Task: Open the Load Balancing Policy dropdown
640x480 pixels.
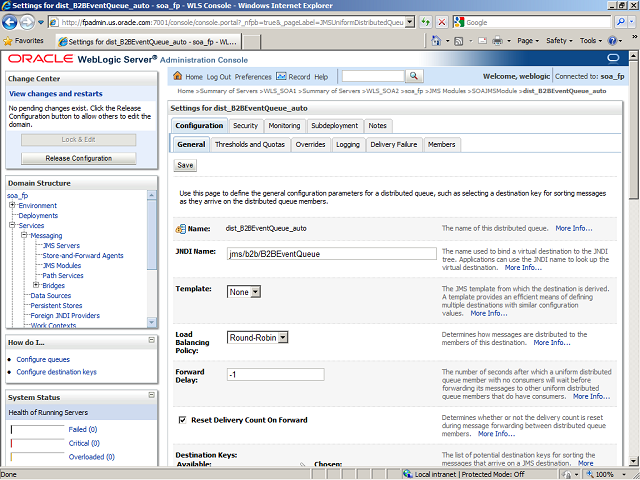Action: click(x=258, y=338)
